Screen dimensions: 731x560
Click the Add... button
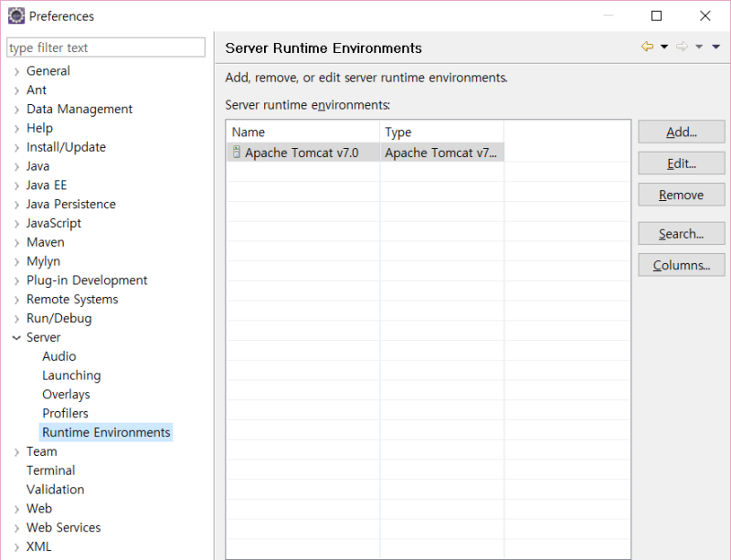tap(681, 132)
